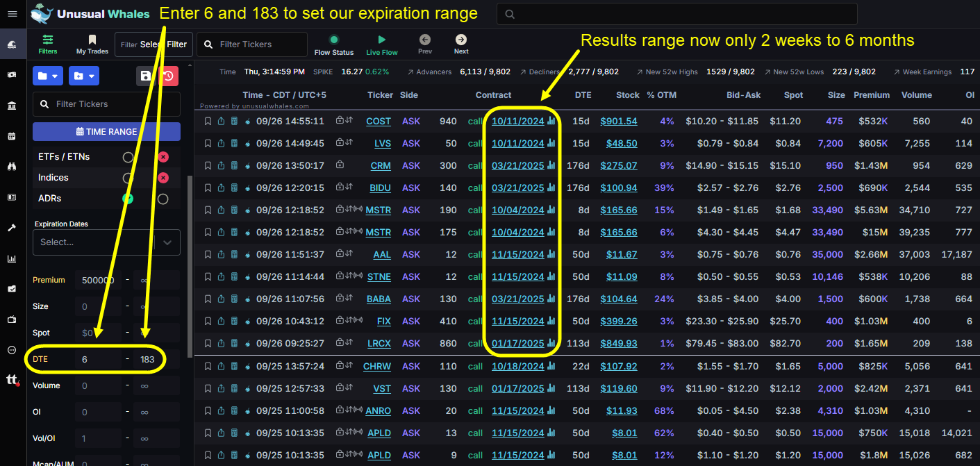Sort by the % OTM column header
The image size is (980, 466).
coord(661,95)
